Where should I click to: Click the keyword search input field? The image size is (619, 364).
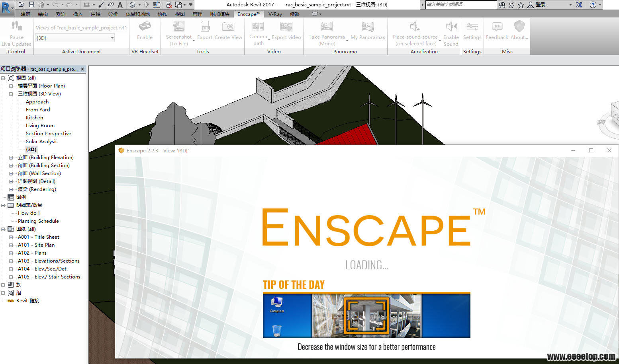click(461, 5)
